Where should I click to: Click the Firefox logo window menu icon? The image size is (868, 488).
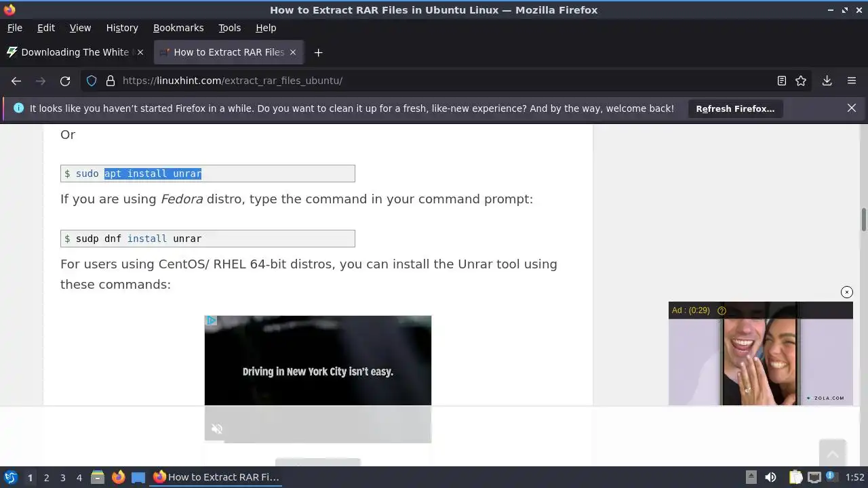pos(9,9)
